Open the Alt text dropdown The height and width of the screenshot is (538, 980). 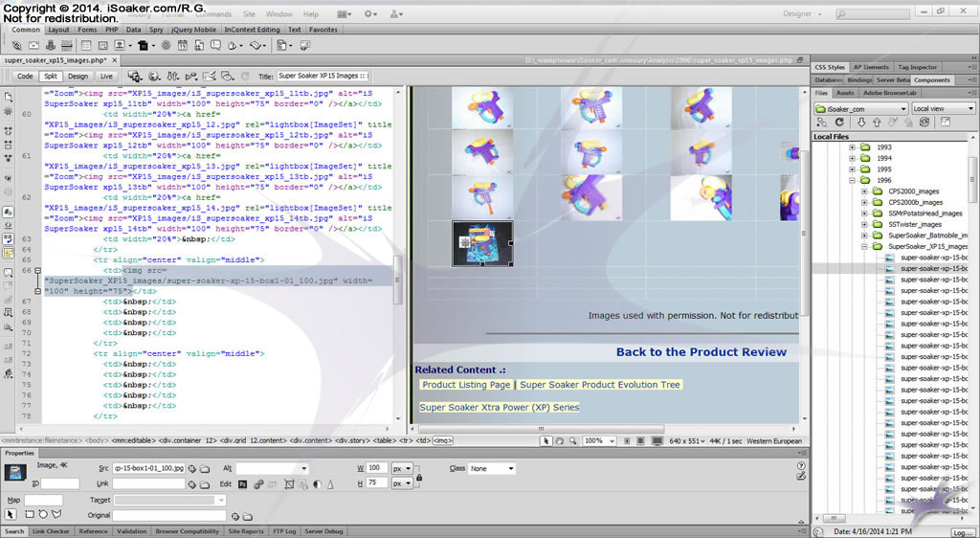coord(272,469)
